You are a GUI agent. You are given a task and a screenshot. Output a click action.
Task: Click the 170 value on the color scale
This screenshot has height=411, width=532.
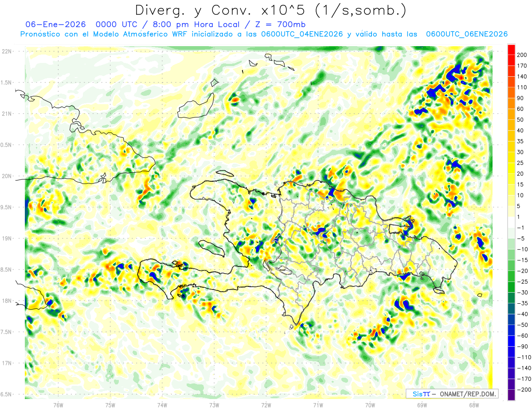pyautogui.click(x=522, y=66)
